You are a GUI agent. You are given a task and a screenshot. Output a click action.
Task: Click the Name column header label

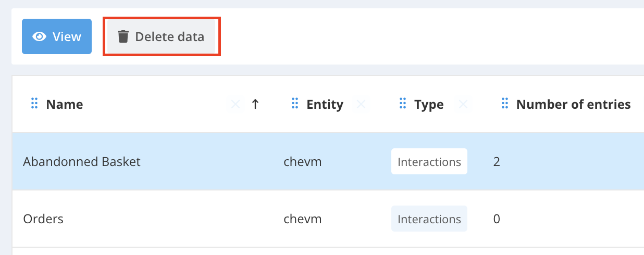click(x=64, y=105)
